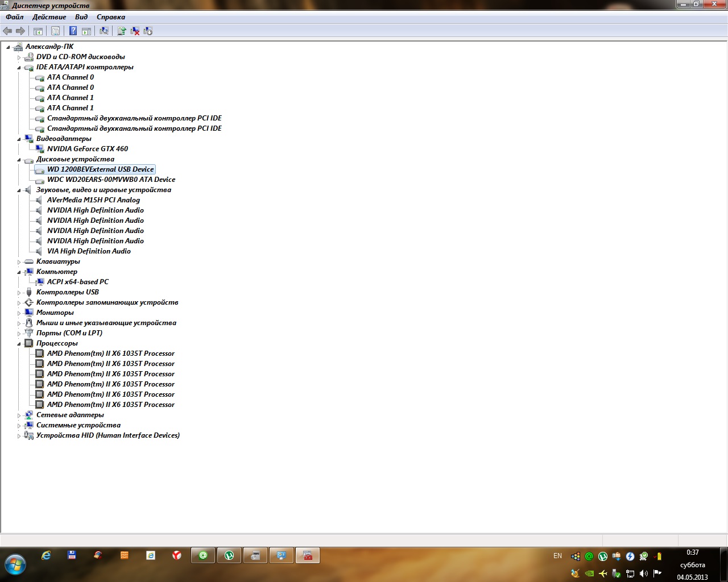
Task: Click the forward arrow in the toolbar
Action: [x=20, y=31]
